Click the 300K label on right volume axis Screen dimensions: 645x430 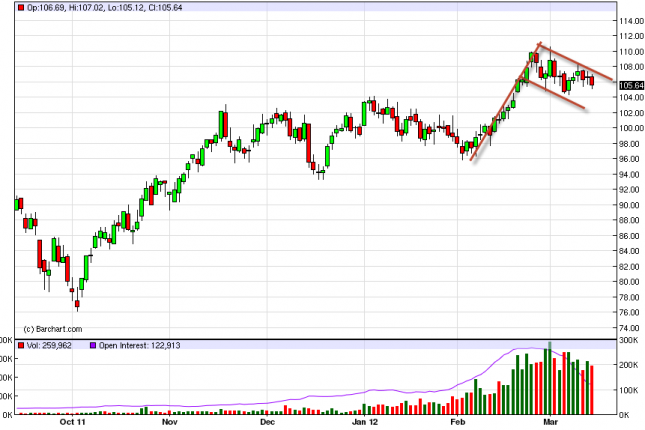[x=629, y=340]
